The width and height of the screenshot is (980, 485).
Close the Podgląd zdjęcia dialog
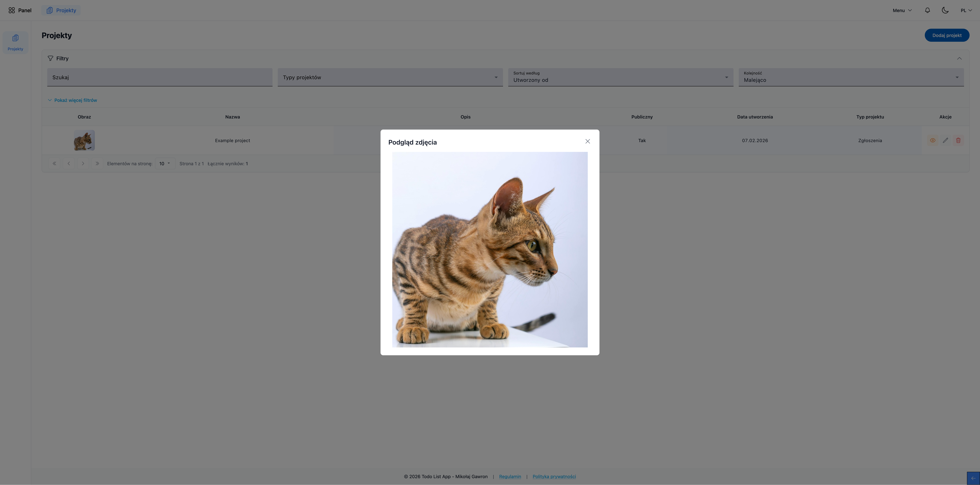(x=587, y=141)
